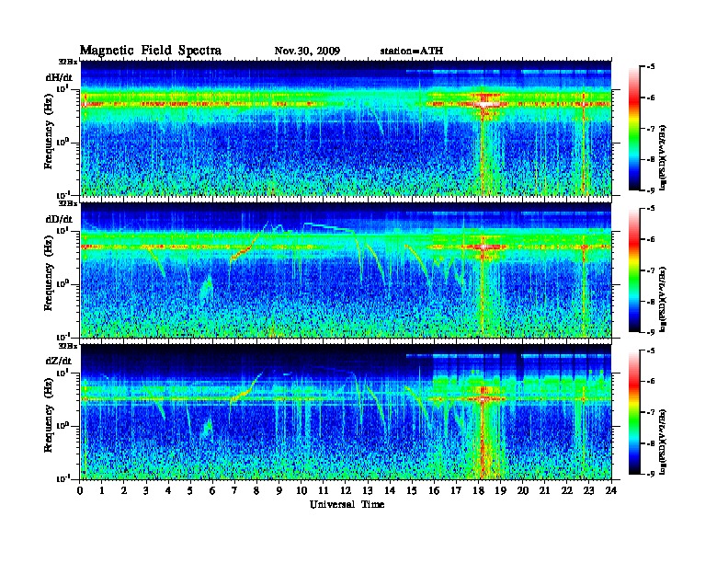Screen dimensions: 728x563
Task: Click hour tick label "8" on time axis
Action: point(256,491)
